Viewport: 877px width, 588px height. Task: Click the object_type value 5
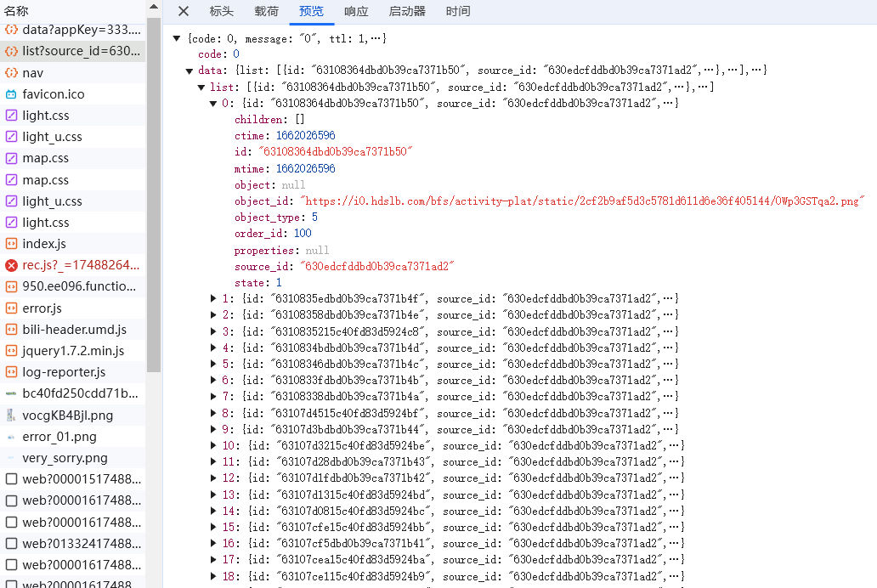click(x=315, y=217)
